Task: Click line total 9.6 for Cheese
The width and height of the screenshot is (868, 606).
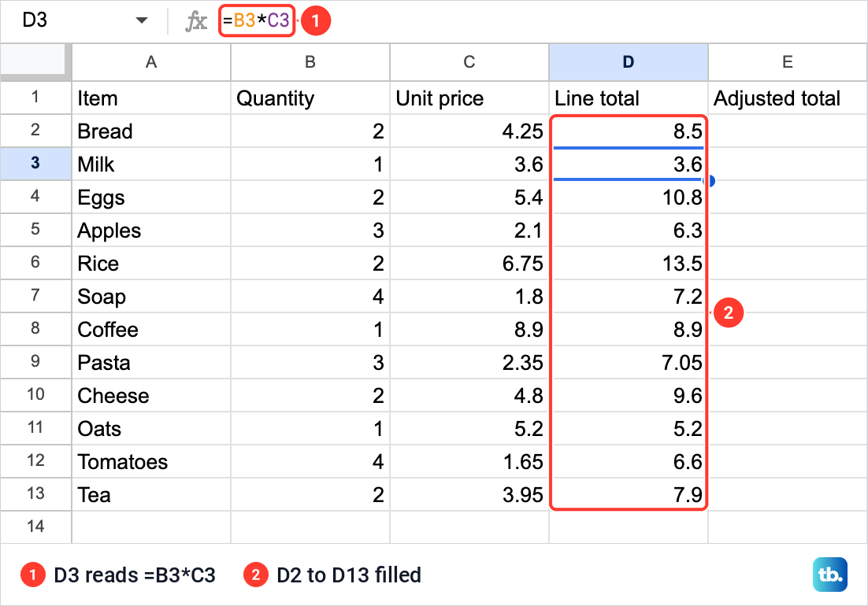Action: (x=629, y=395)
